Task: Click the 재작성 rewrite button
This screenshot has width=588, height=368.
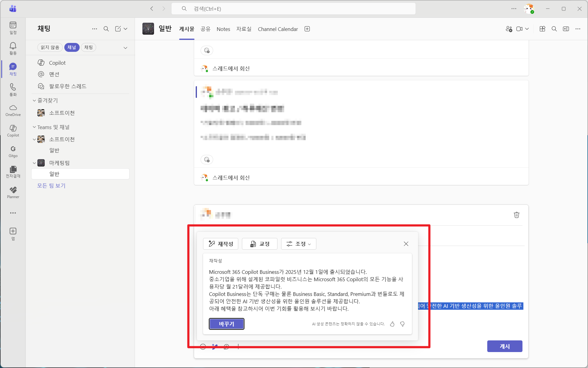Action: click(x=221, y=244)
